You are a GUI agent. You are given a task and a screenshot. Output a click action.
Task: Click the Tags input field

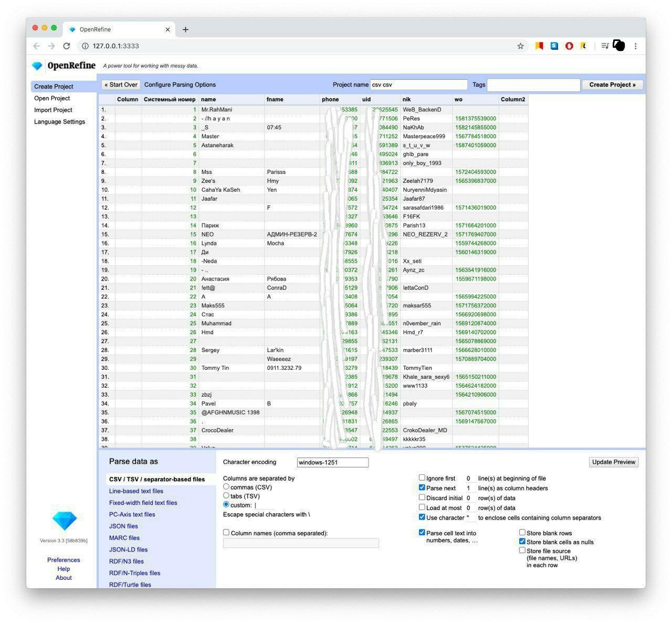click(533, 85)
